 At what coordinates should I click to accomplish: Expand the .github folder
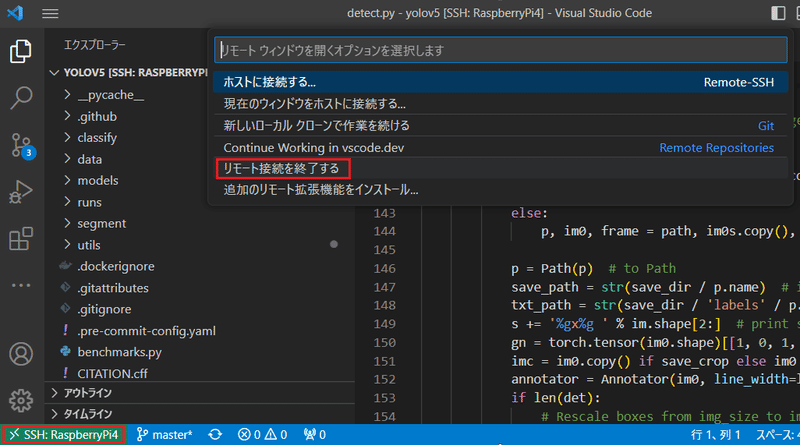[x=97, y=116]
